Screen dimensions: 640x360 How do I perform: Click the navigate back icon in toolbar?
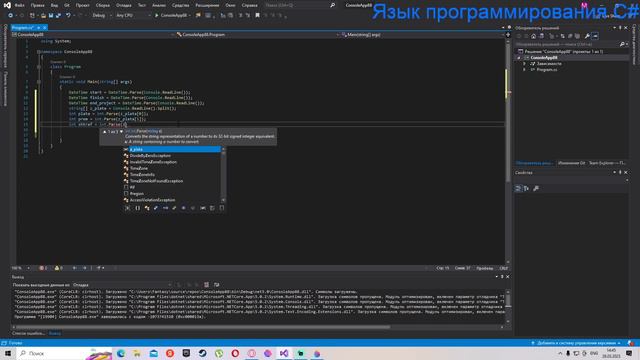11,15
